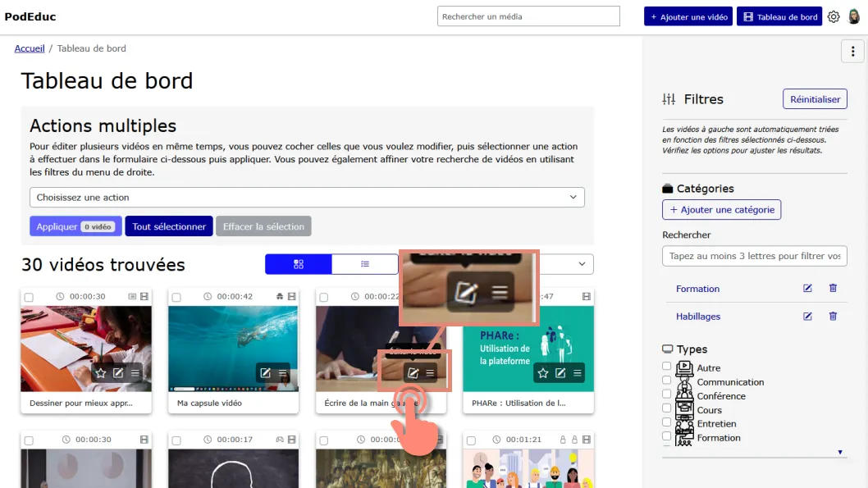Check the Conférence type filter
Screen dimensions: 868x488
tap(666, 394)
